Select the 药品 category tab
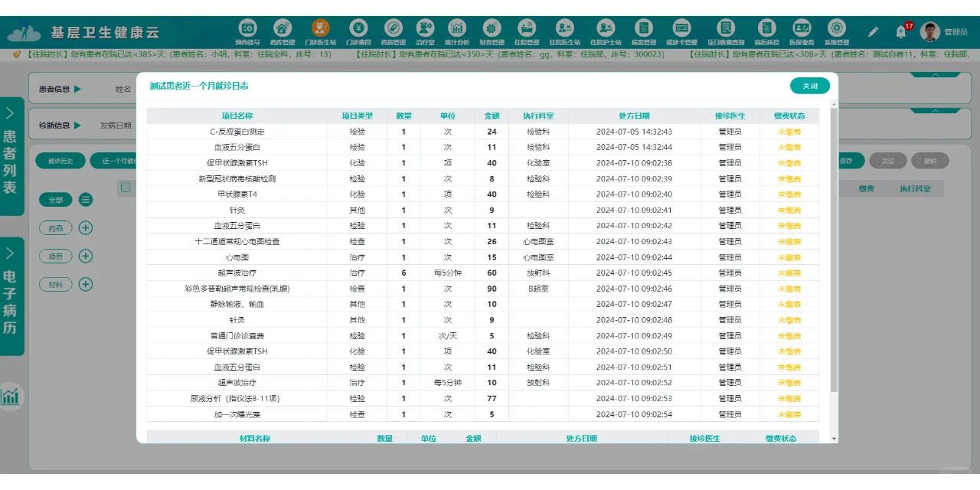The image size is (980, 490). [56, 227]
